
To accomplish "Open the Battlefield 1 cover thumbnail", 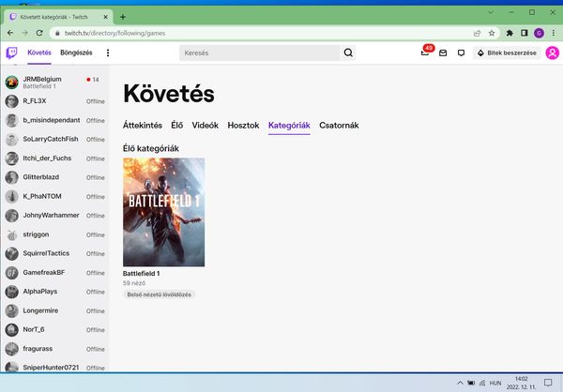I will pos(163,212).
